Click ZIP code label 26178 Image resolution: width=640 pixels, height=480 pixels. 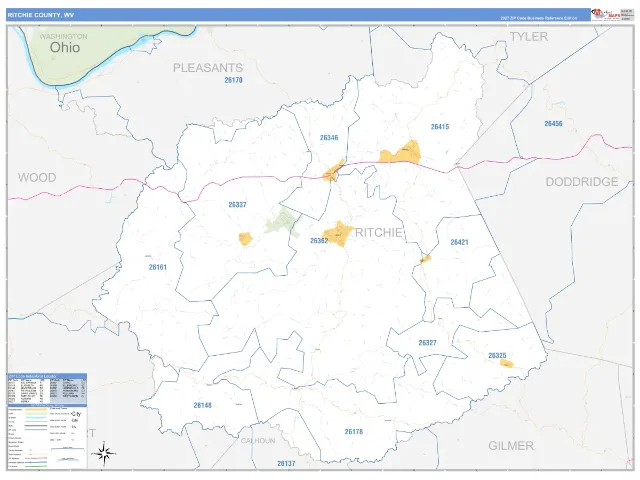(353, 432)
